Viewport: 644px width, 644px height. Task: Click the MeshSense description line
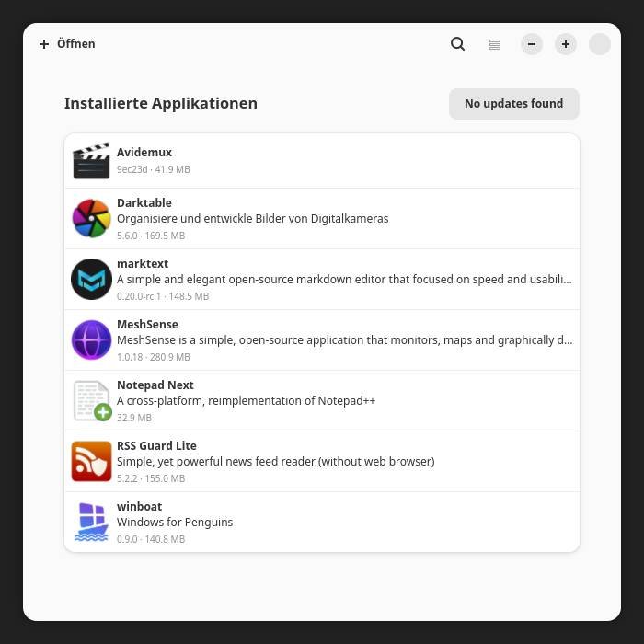tap(345, 340)
